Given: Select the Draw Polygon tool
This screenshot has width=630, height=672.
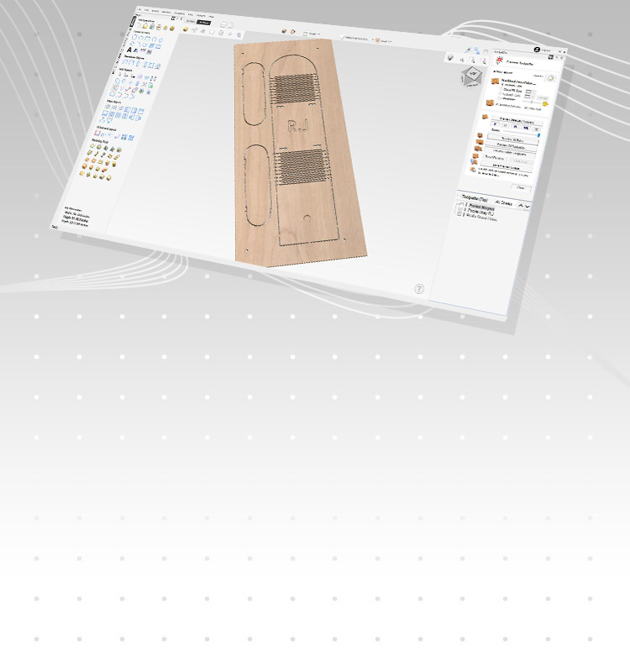Looking at the screenshot, I should click(x=155, y=39).
